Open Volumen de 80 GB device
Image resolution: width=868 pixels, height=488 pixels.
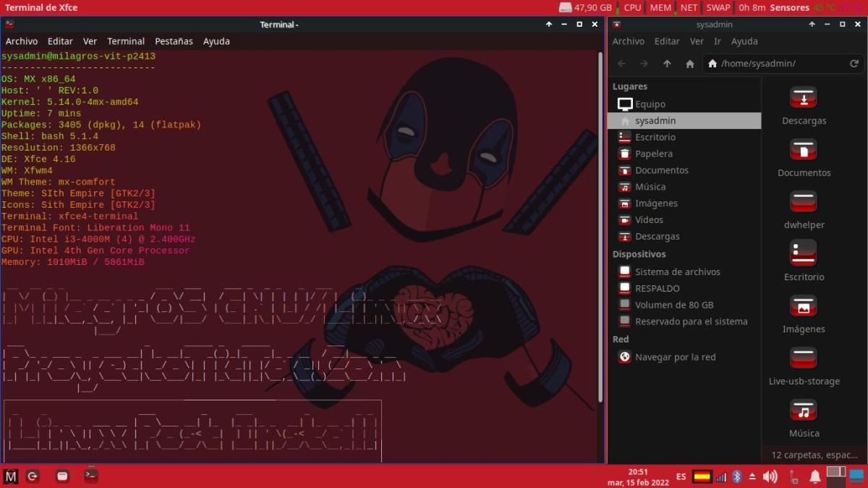(x=673, y=305)
